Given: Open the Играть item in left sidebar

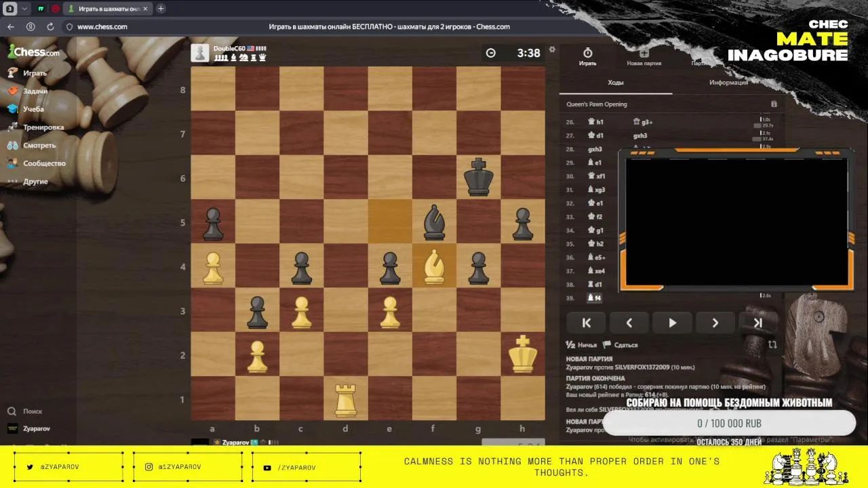Looking at the screenshot, I should [x=27, y=73].
